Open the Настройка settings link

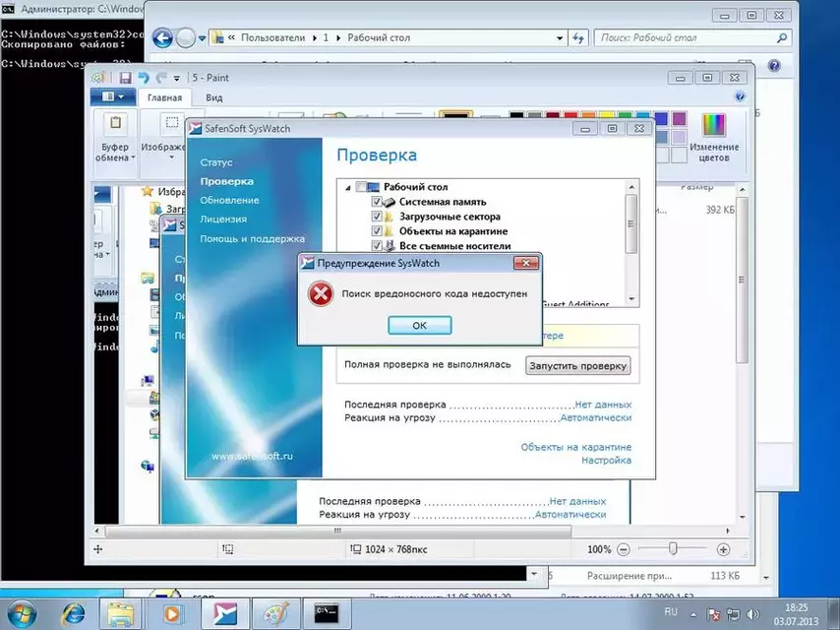[x=607, y=460]
